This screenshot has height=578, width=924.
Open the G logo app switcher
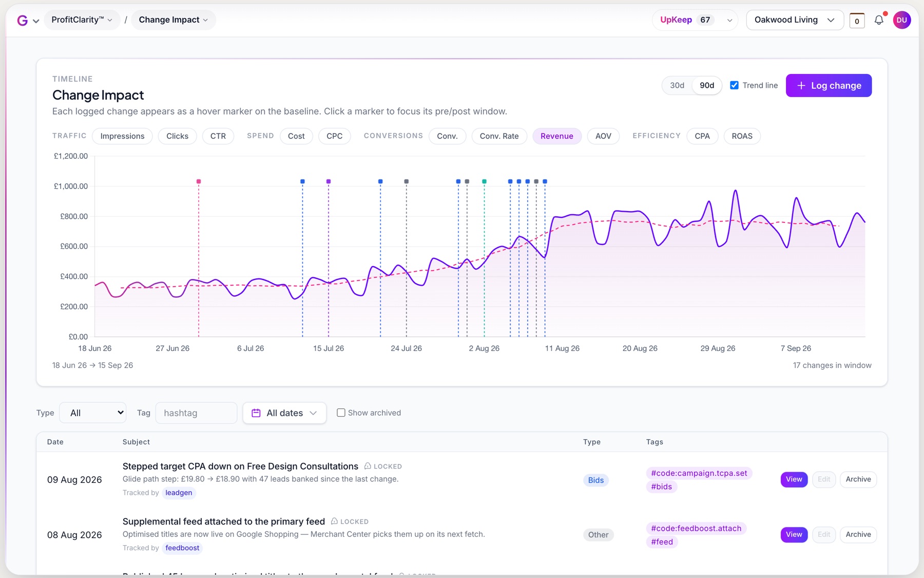(x=28, y=21)
